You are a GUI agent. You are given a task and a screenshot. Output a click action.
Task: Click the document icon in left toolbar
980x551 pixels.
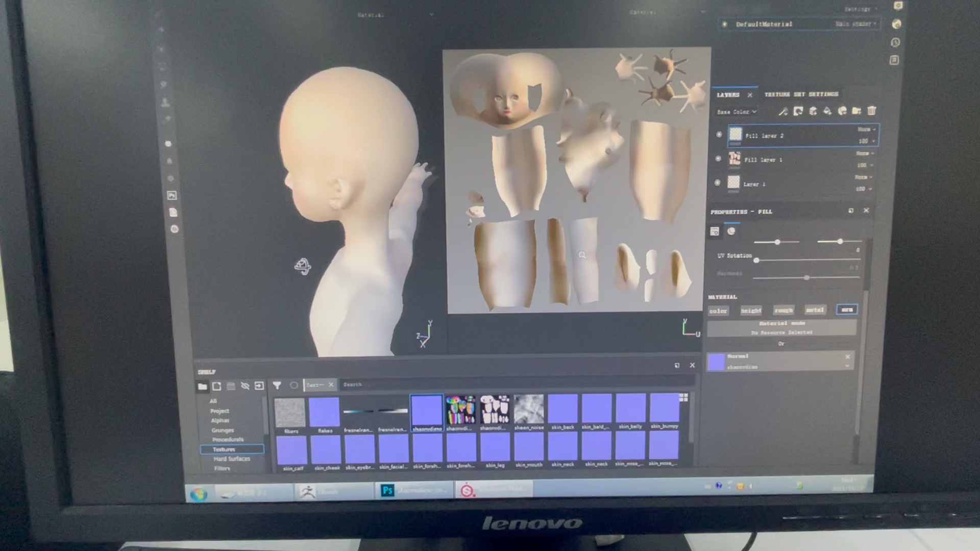(x=173, y=212)
